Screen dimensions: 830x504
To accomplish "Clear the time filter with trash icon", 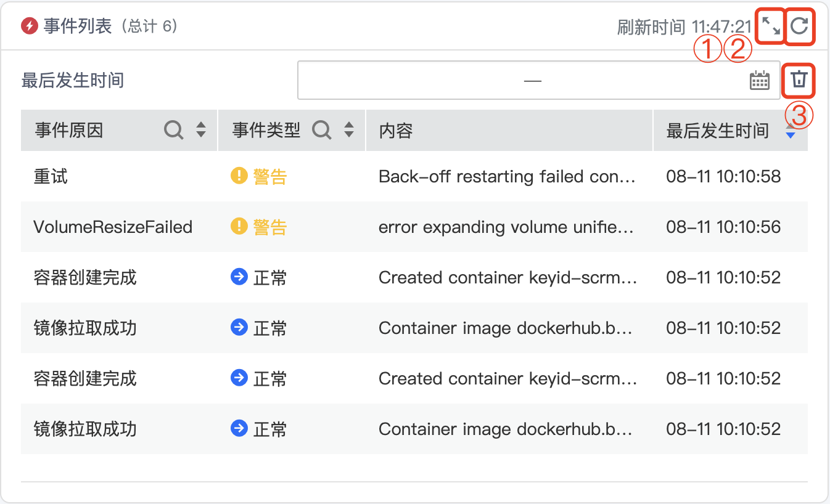I will (799, 80).
